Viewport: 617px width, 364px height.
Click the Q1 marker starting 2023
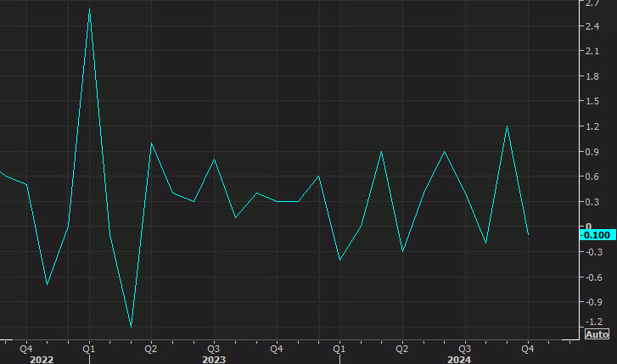point(89,348)
